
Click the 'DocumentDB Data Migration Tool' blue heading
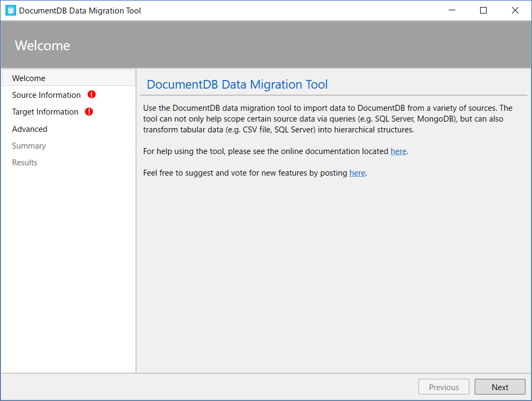237,84
